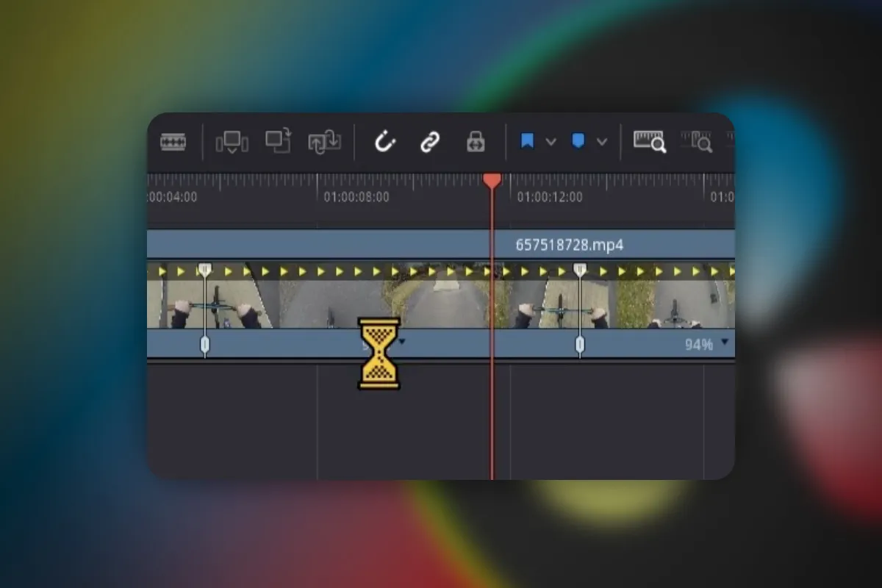Click the Replace Clip icon
The height and width of the screenshot is (588, 882).
click(324, 141)
